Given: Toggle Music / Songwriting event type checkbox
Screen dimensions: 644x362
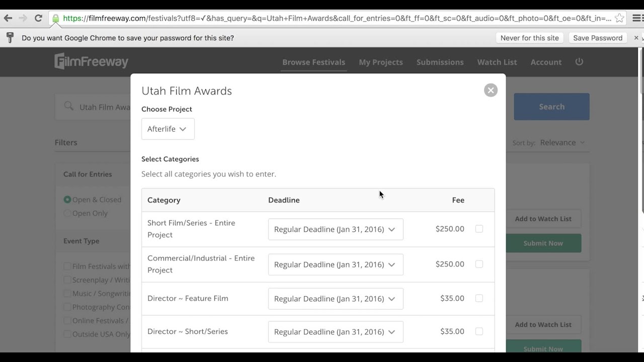Looking at the screenshot, I should [x=67, y=294].
